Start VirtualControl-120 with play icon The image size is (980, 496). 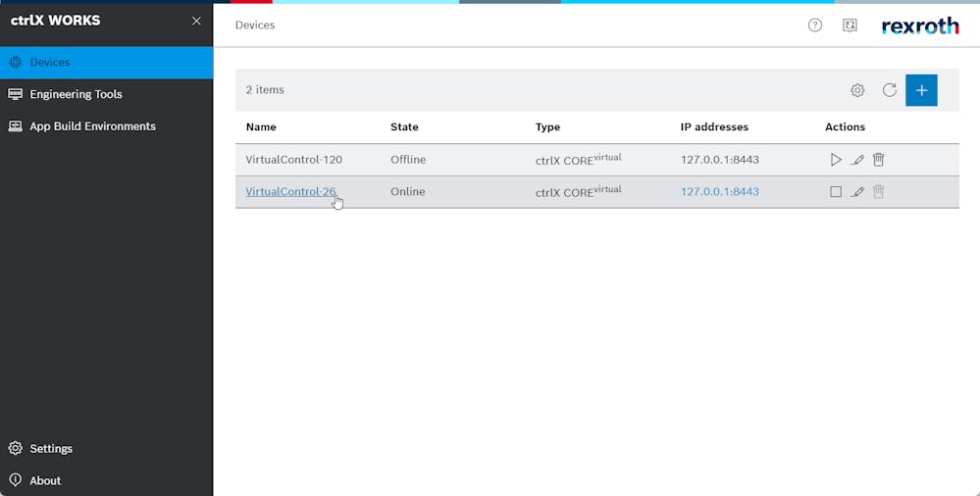[x=836, y=160]
